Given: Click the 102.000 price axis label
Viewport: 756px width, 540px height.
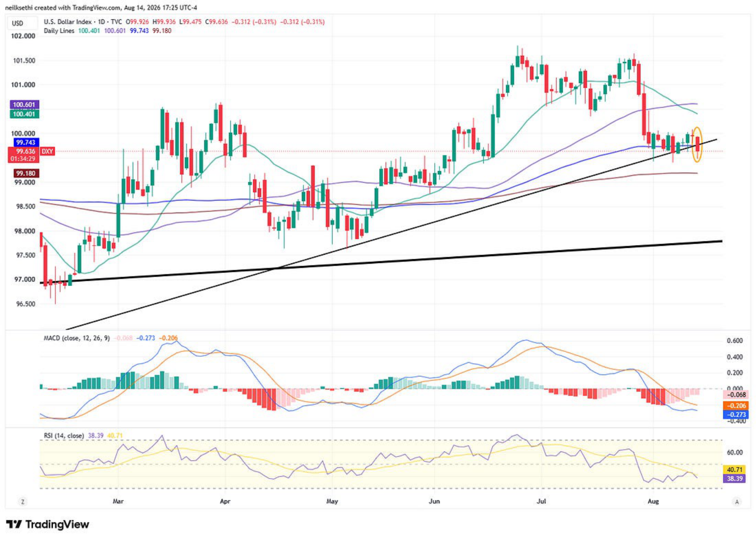Looking at the screenshot, I should pos(23,36).
